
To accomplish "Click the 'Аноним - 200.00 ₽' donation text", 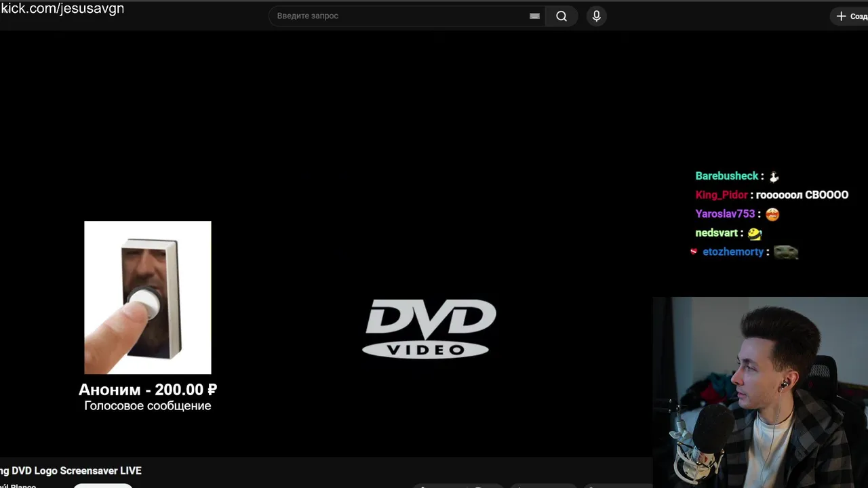I will (x=148, y=390).
